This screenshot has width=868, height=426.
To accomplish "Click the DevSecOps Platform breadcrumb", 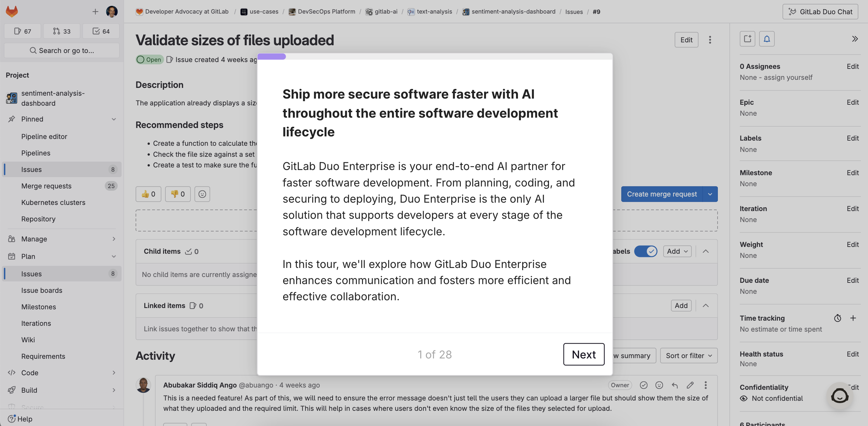I will (x=322, y=12).
